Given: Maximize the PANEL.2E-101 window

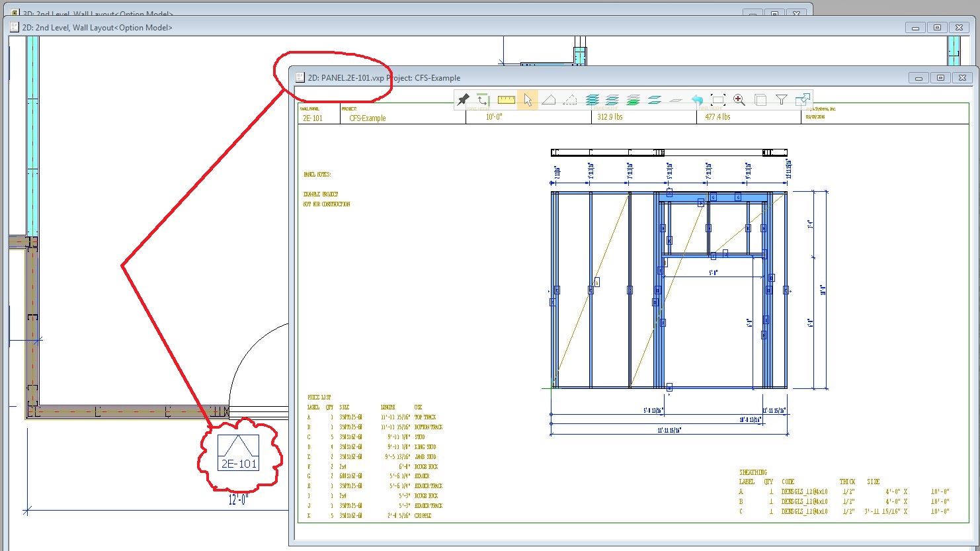Looking at the screenshot, I should coord(940,77).
